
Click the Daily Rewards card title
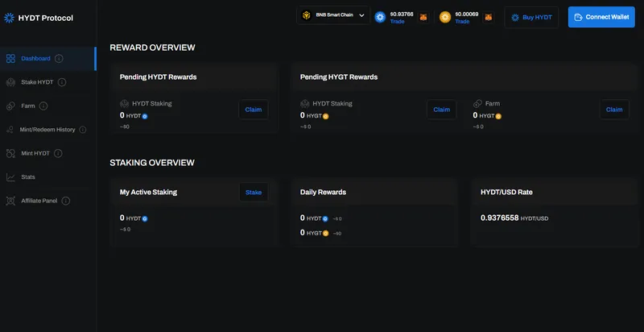click(324, 192)
